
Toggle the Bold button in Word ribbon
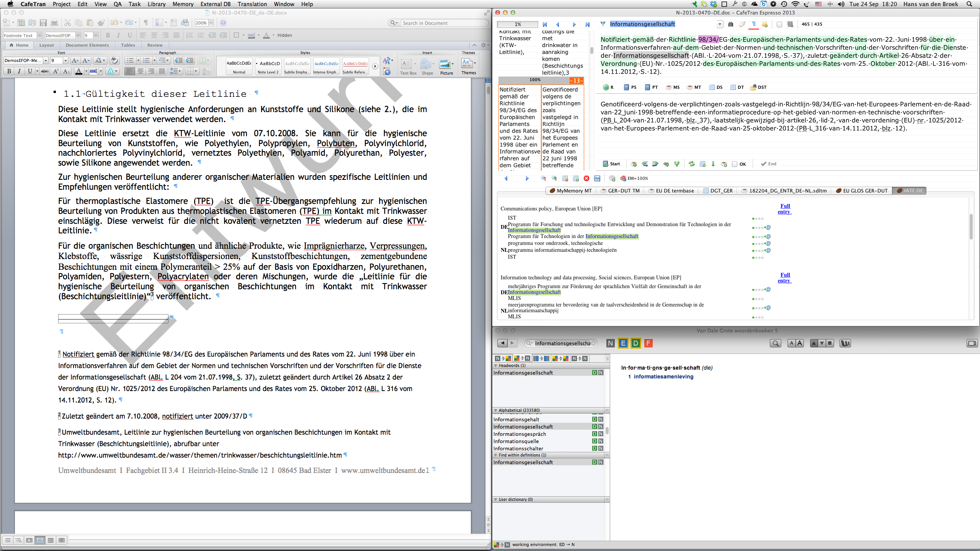click(9, 71)
